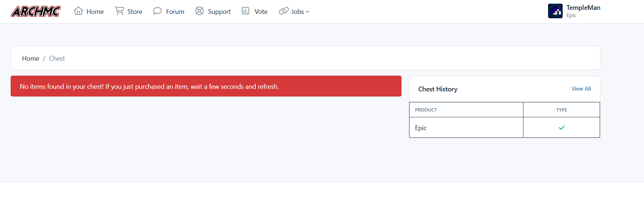Click the speech bubble Forum icon
This screenshot has height=197, width=644.
click(x=158, y=11)
